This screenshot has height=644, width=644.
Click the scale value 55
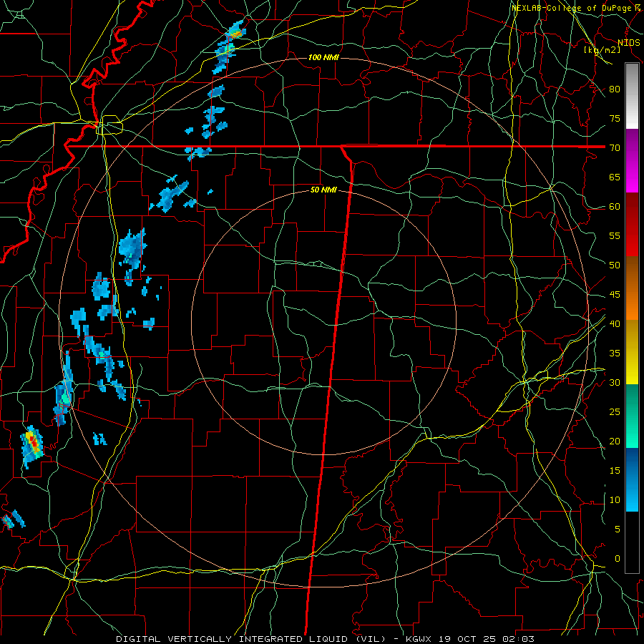(x=615, y=236)
